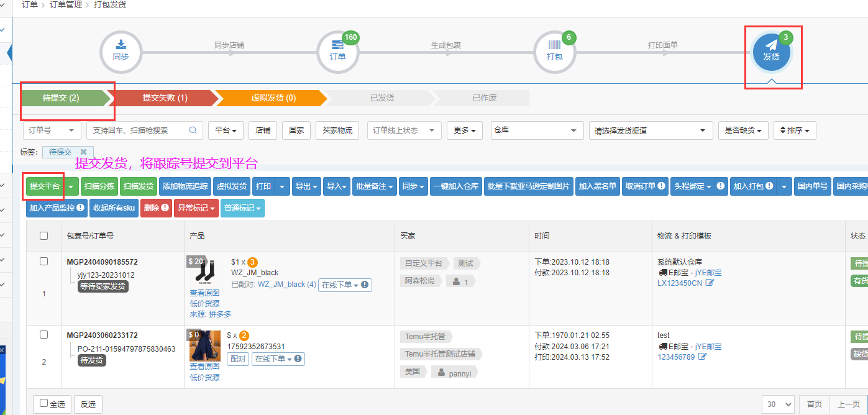Click the black socks product thumbnail
Image resolution: width=868 pixels, height=415 pixels.
click(x=204, y=271)
